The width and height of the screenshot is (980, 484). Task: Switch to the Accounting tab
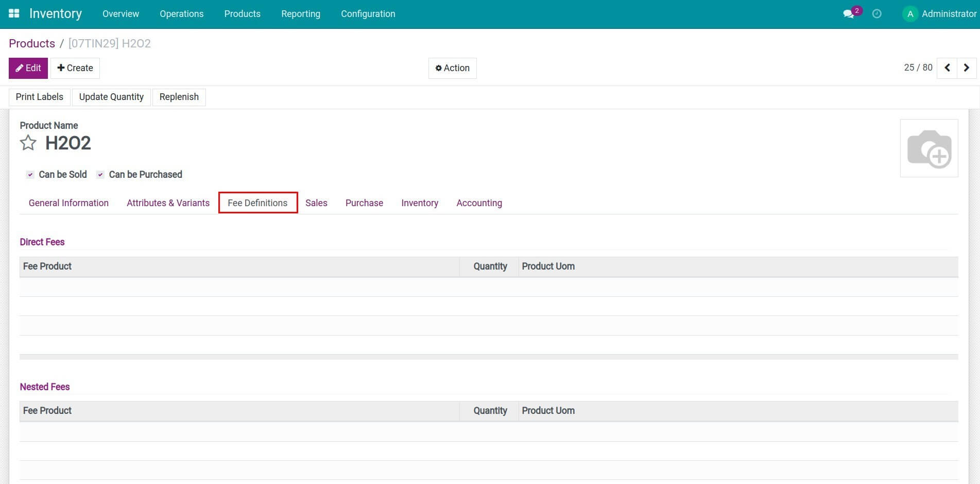479,203
